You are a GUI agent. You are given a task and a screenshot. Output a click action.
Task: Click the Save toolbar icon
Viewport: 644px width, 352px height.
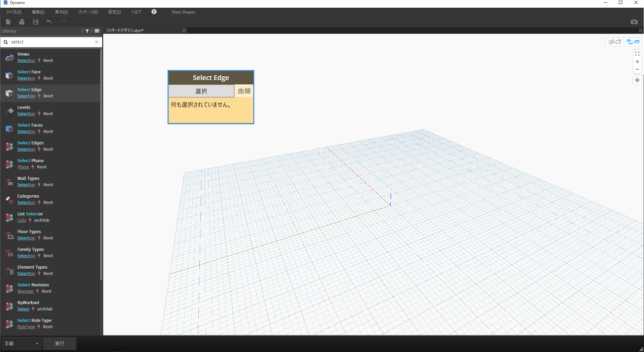(x=36, y=22)
